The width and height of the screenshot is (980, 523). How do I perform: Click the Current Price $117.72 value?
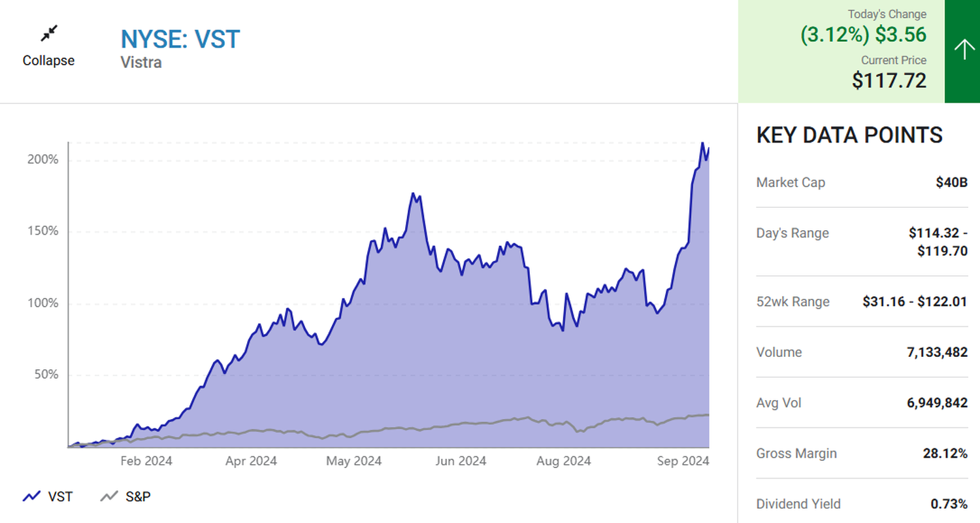[x=889, y=80]
